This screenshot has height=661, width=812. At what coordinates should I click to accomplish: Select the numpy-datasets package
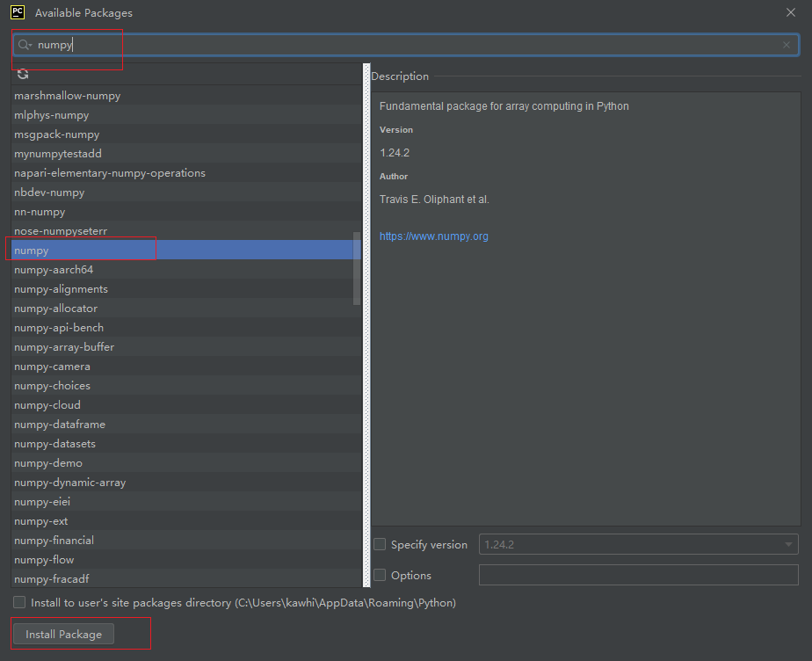click(x=186, y=443)
